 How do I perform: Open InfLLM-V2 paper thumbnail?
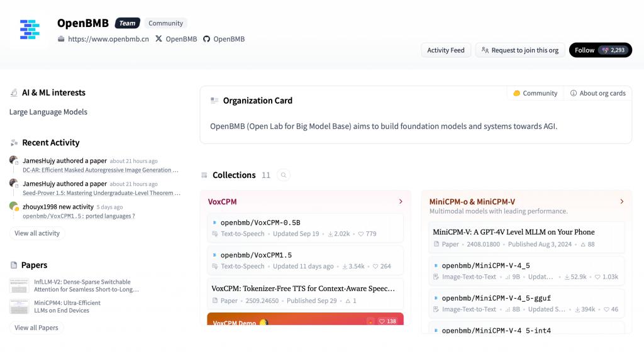pos(19,286)
